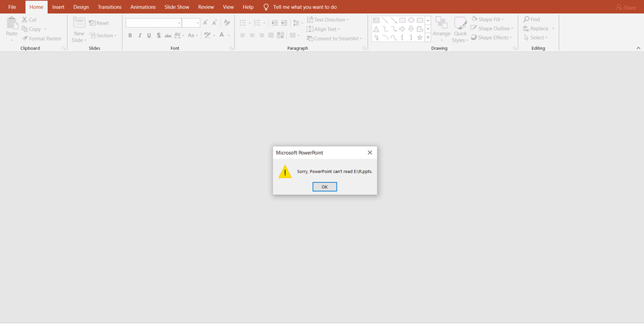
Task: Select the Isosceles Triangle shape
Action: (x=376, y=29)
